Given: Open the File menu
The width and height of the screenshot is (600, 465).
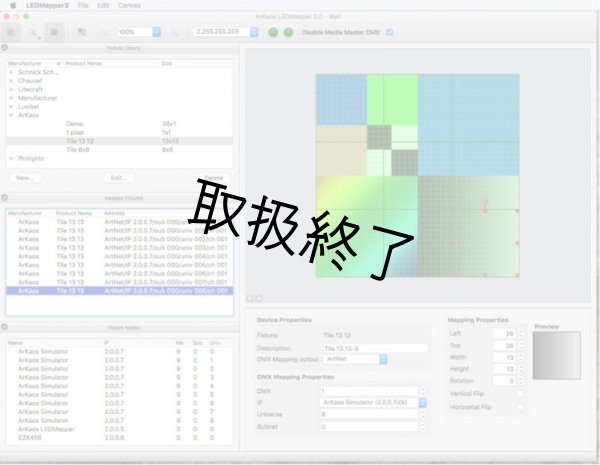Looking at the screenshot, I should [83, 5].
